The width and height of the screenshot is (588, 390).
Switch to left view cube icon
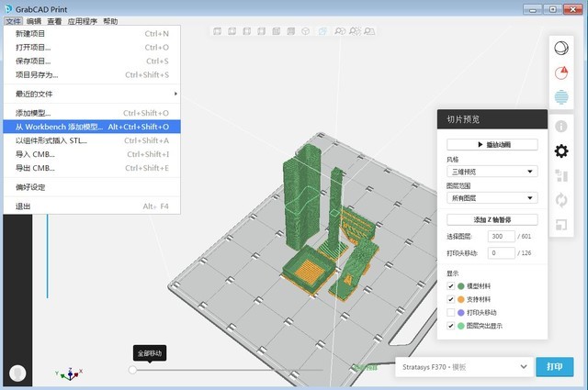point(246,31)
